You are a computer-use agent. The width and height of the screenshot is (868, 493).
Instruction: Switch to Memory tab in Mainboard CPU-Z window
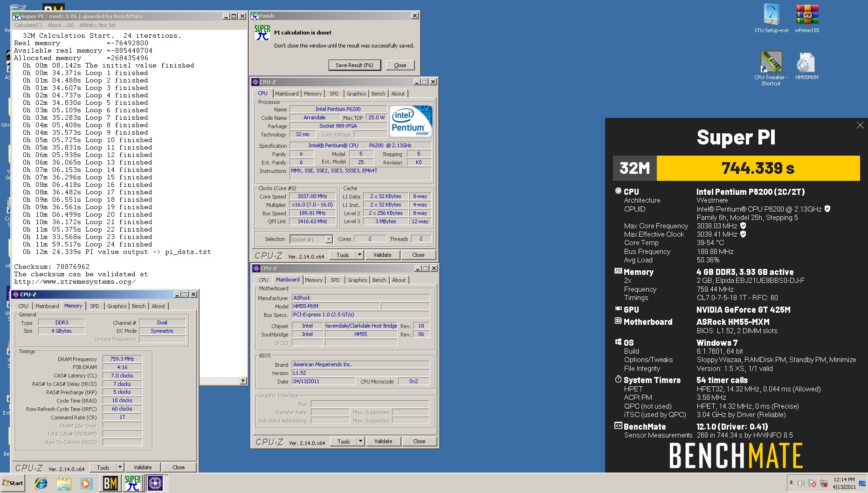(314, 280)
